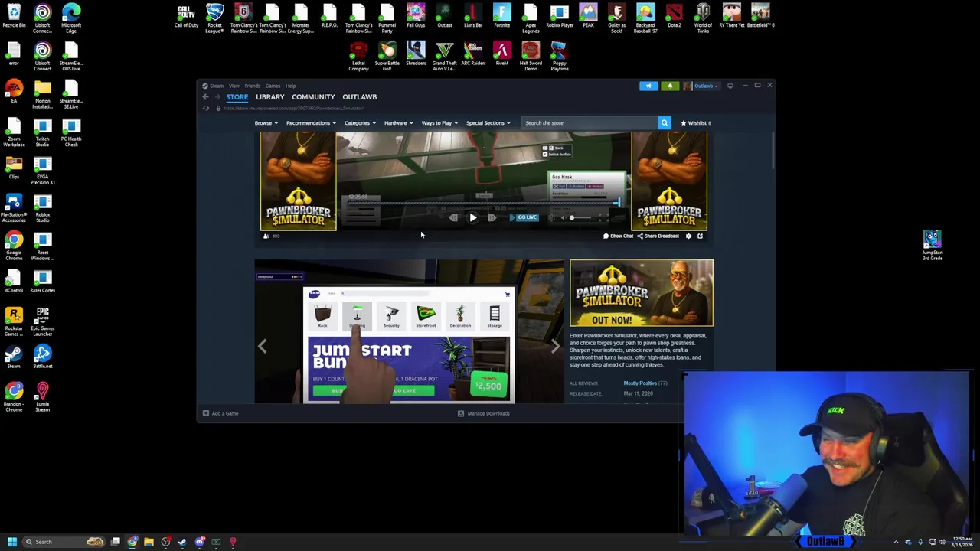This screenshot has height=551, width=980.
Task: Show hidden system tray icons
Action: click(x=896, y=542)
